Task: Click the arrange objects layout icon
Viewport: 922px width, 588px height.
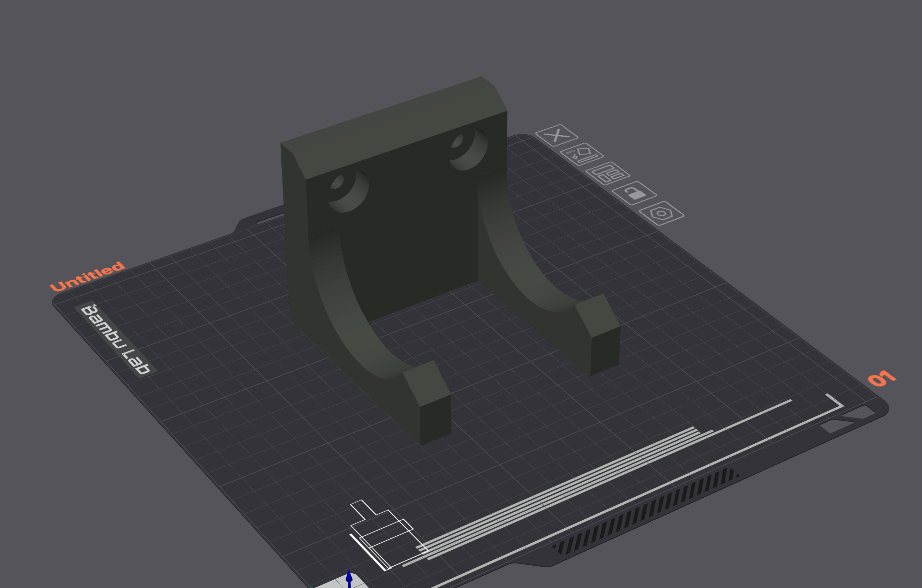Action: pos(608,173)
